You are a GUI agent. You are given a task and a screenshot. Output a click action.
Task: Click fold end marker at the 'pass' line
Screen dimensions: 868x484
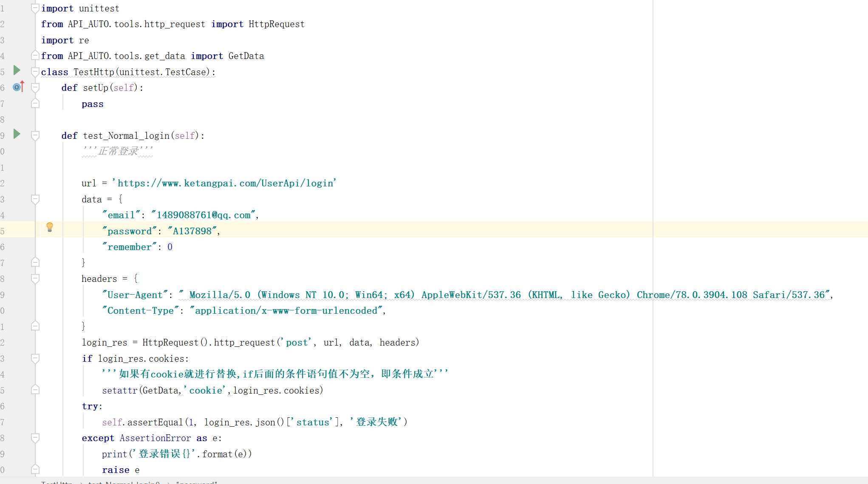click(x=35, y=104)
